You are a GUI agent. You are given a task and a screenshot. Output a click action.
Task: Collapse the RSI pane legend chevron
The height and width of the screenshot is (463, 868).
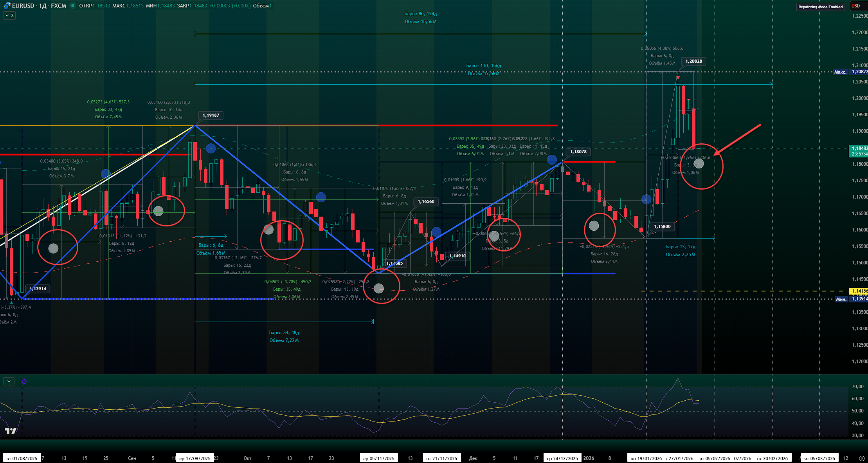[x=9, y=381]
